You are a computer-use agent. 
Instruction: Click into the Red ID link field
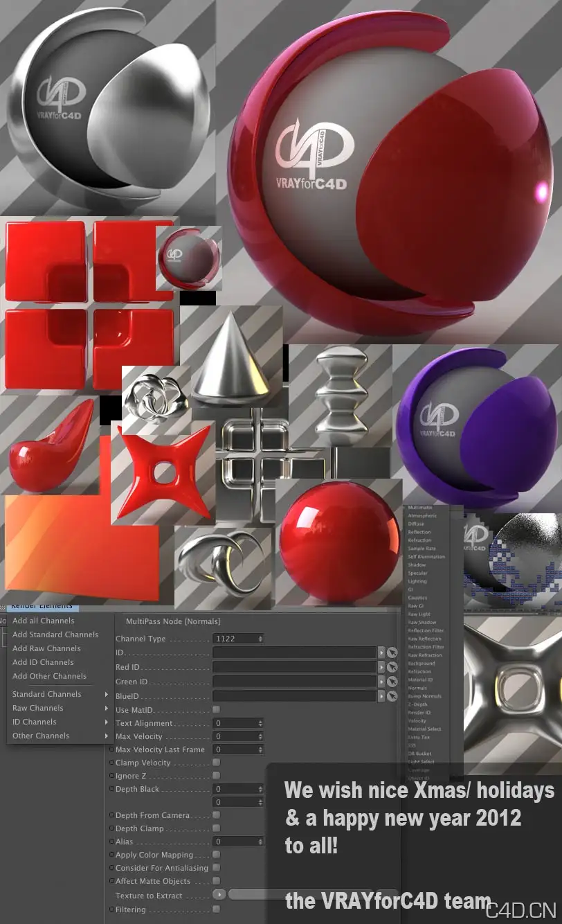294,667
